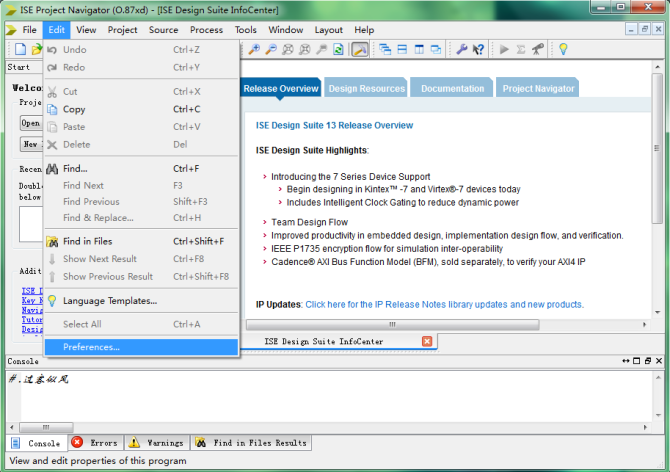Choose Find in Files menu entry
Image resolution: width=670 pixels, height=472 pixels.
(141, 241)
